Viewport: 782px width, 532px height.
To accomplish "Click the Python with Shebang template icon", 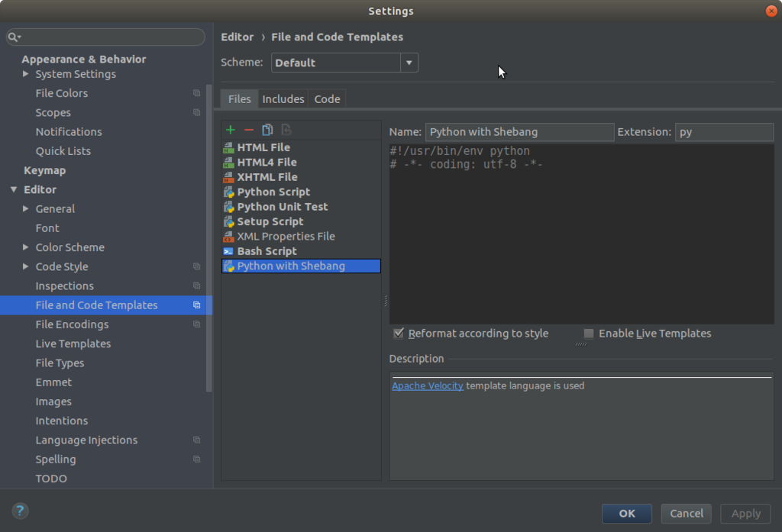I will (x=229, y=266).
